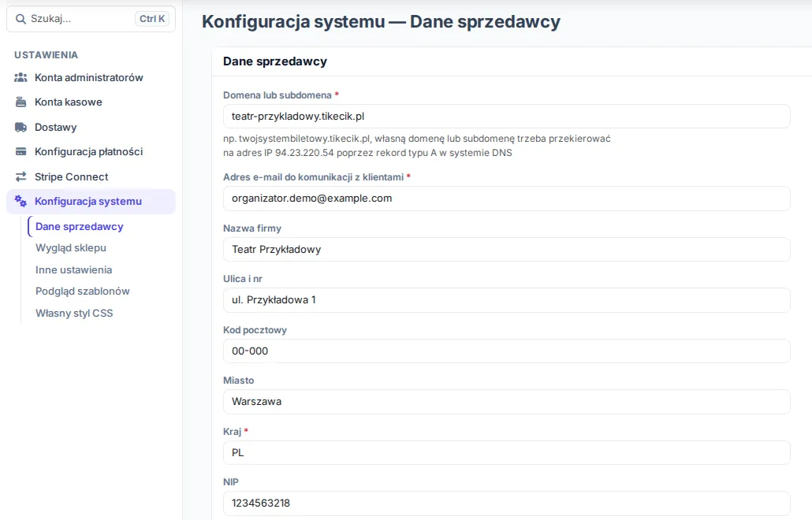The height and width of the screenshot is (520, 812).
Task: Click the NIP field
Action: [x=506, y=503]
